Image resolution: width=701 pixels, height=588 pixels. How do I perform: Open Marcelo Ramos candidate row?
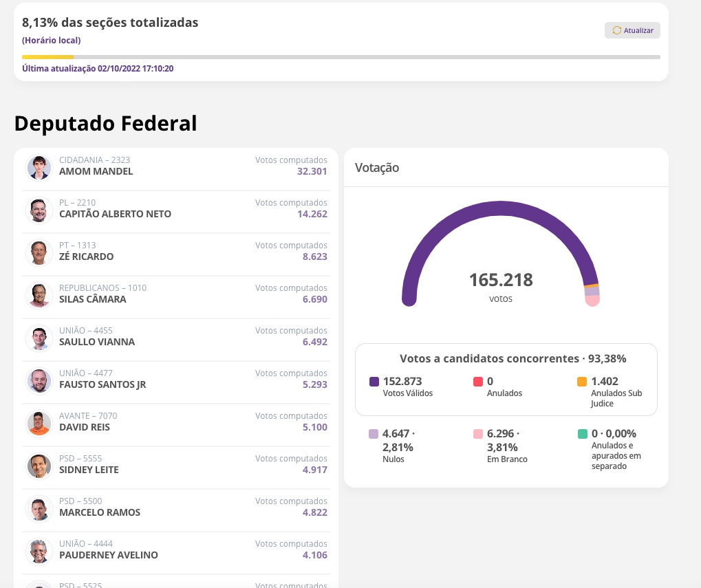click(176, 508)
